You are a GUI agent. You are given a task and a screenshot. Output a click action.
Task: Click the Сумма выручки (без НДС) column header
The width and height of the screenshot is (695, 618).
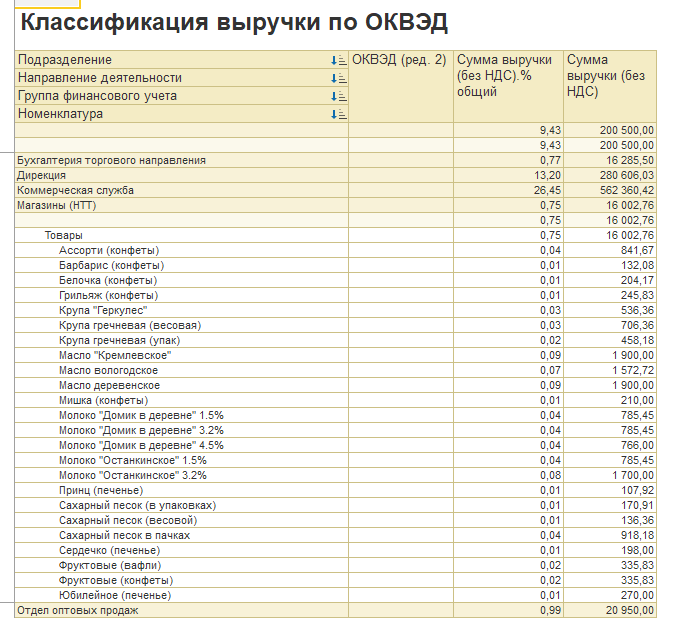(609, 76)
